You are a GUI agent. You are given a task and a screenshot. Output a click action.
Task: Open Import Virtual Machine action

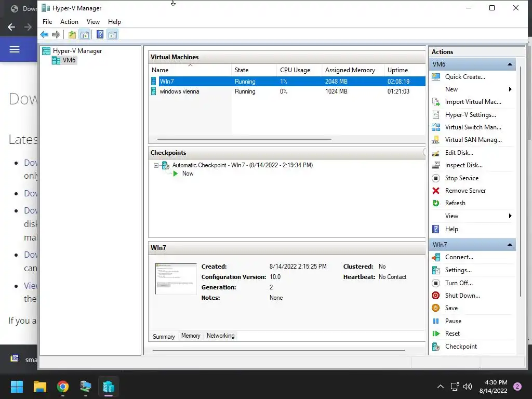[x=473, y=102]
